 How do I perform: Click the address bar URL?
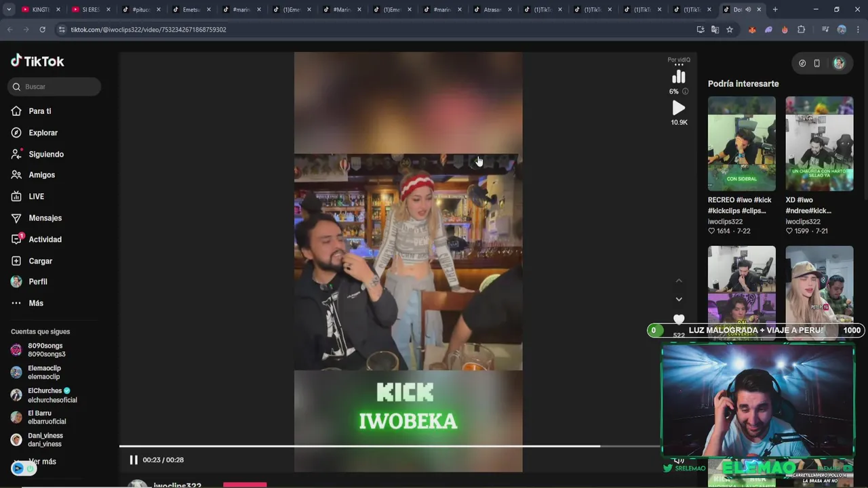coord(149,30)
